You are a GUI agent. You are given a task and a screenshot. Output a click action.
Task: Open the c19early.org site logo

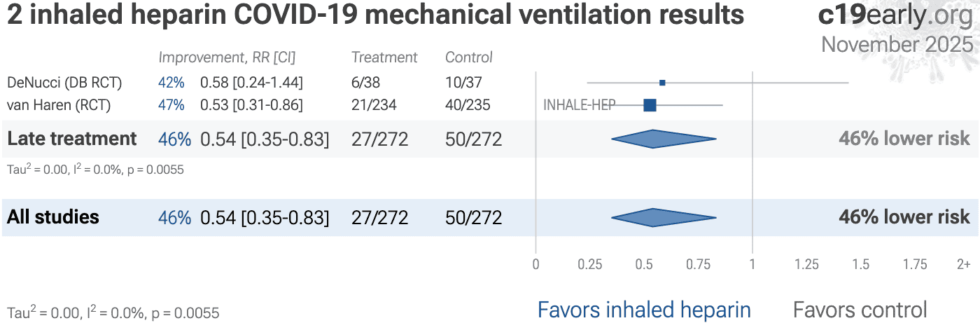[895, 15]
